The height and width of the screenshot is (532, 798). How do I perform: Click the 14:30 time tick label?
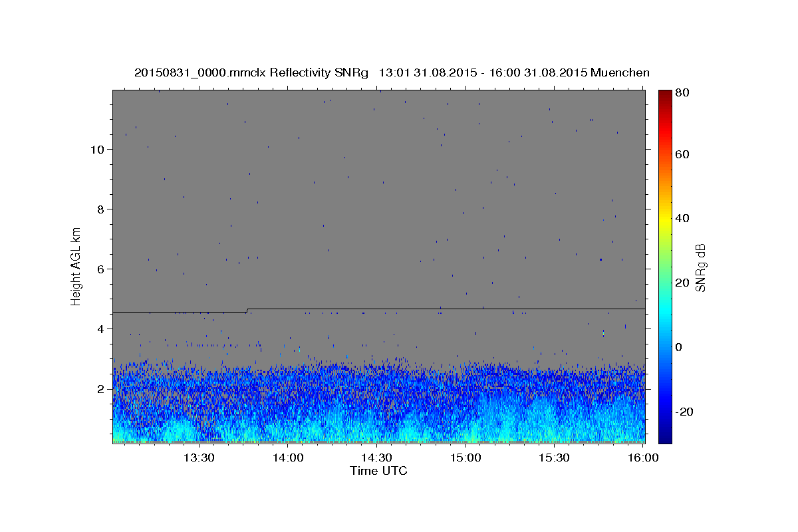pyautogui.click(x=376, y=458)
